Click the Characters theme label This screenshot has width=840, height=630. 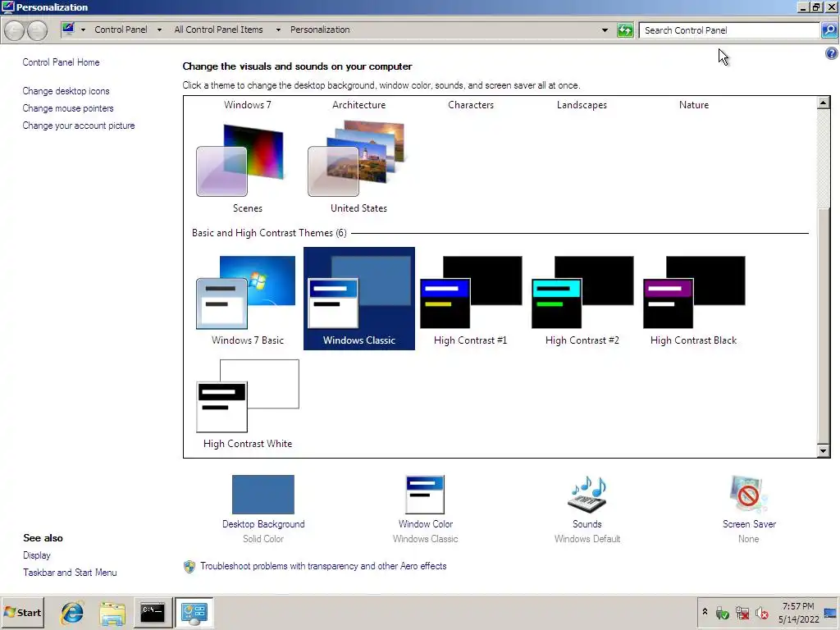point(471,105)
